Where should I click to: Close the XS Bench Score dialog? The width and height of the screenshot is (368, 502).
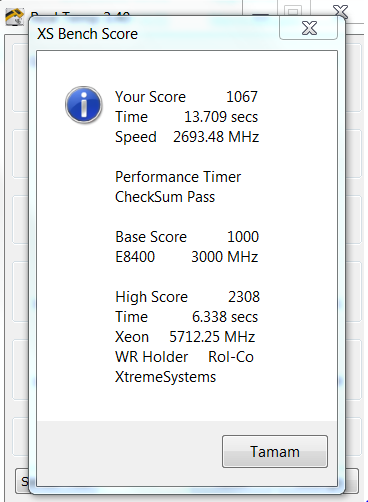[309, 28]
